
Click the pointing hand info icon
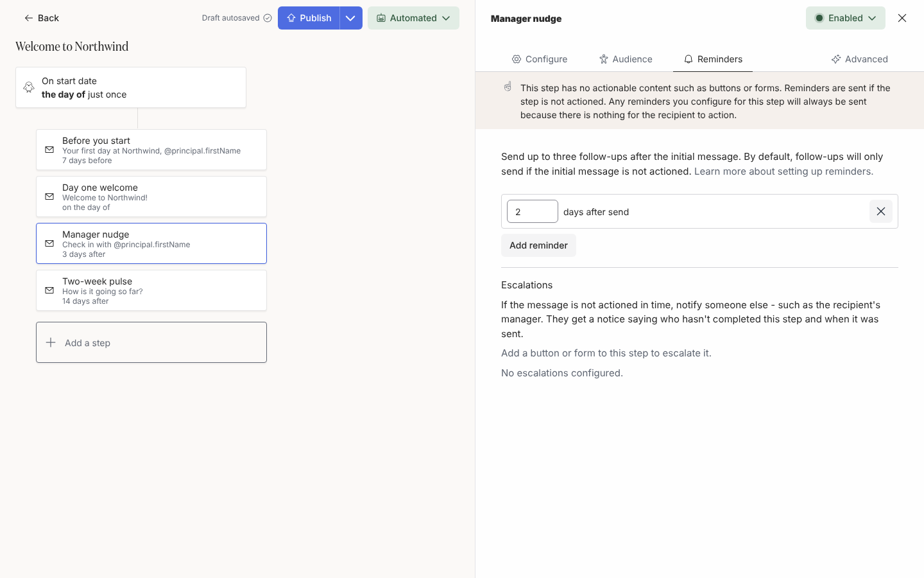pos(508,87)
